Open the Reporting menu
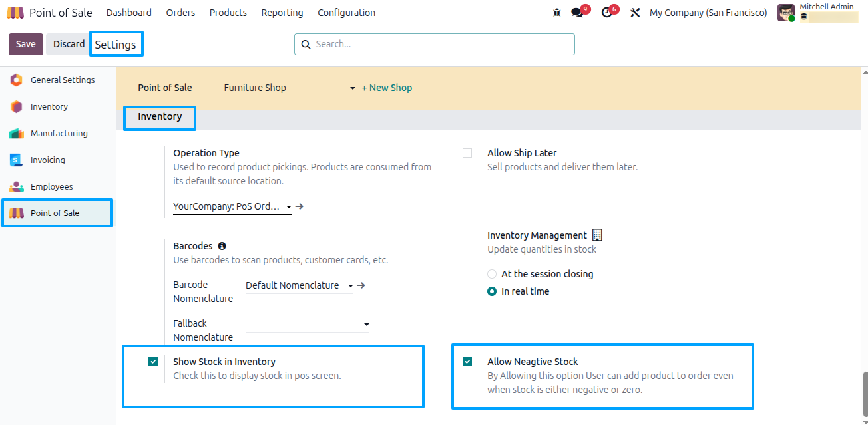 [x=282, y=13]
